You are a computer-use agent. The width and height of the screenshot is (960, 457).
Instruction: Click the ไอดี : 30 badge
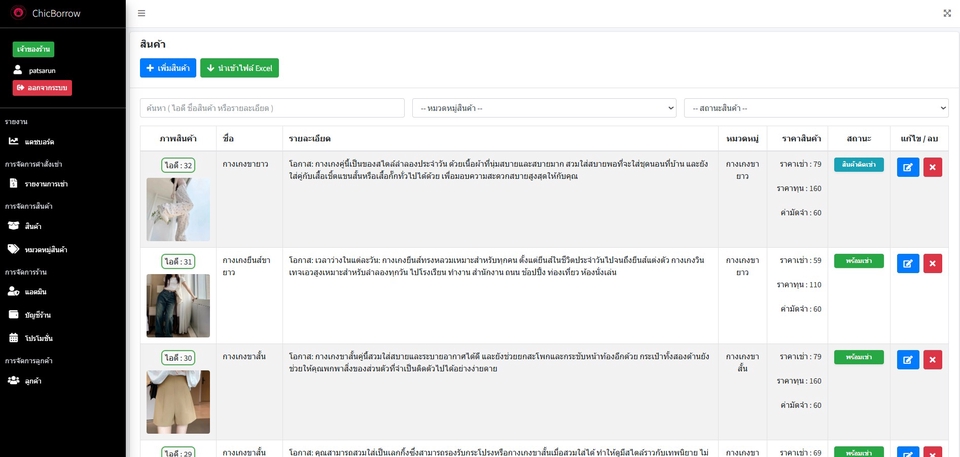pyautogui.click(x=178, y=358)
